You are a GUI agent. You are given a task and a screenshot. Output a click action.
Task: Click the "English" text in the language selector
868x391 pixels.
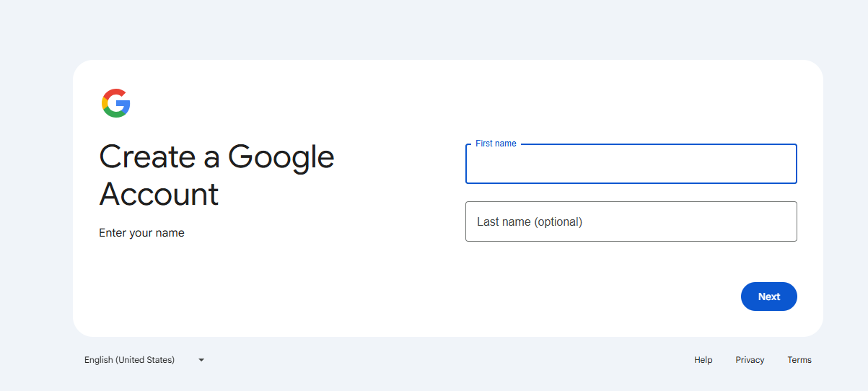98,360
